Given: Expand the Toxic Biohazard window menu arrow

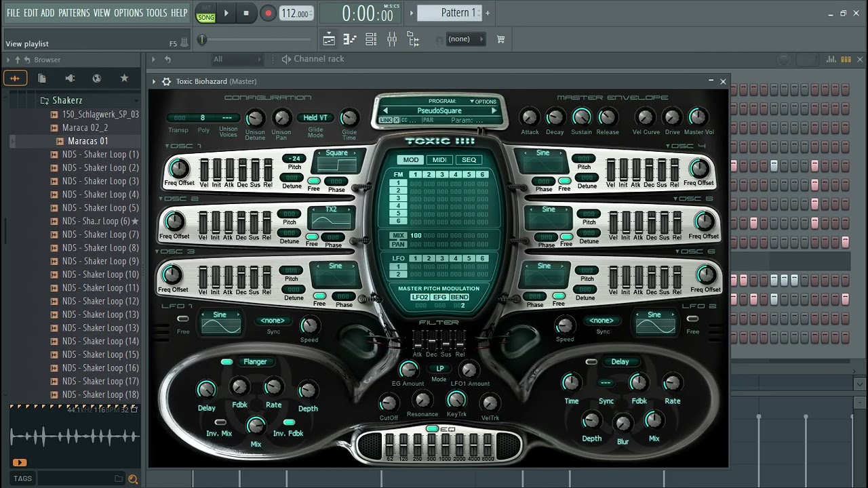Looking at the screenshot, I should [154, 81].
